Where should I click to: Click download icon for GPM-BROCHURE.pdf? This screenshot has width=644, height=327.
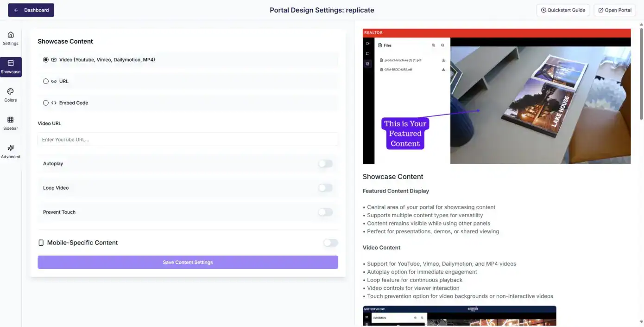point(443,70)
